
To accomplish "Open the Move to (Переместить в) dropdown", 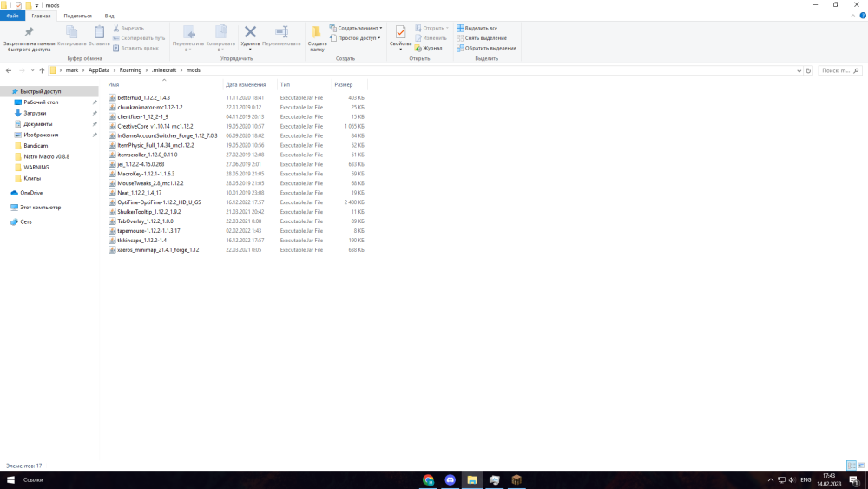I will pos(188,38).
